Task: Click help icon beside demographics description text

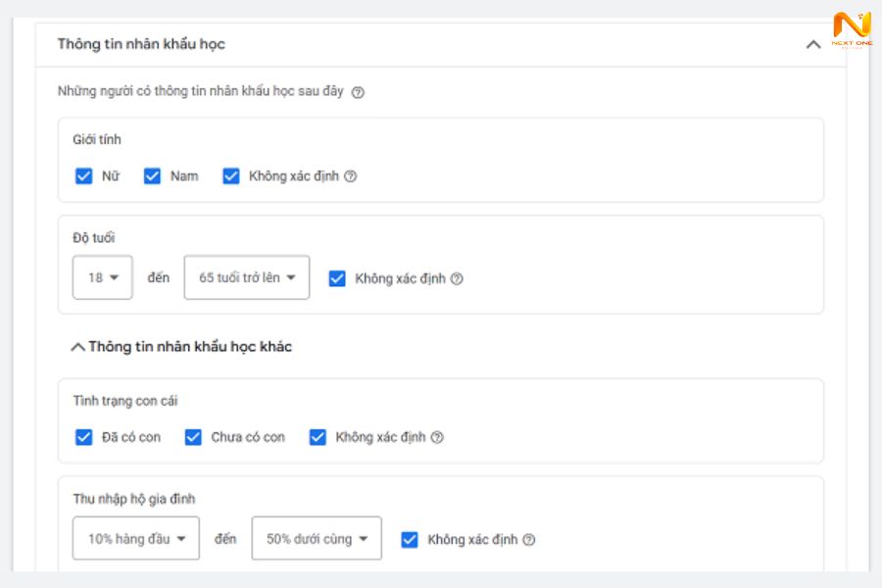Action: click(358, 93)
